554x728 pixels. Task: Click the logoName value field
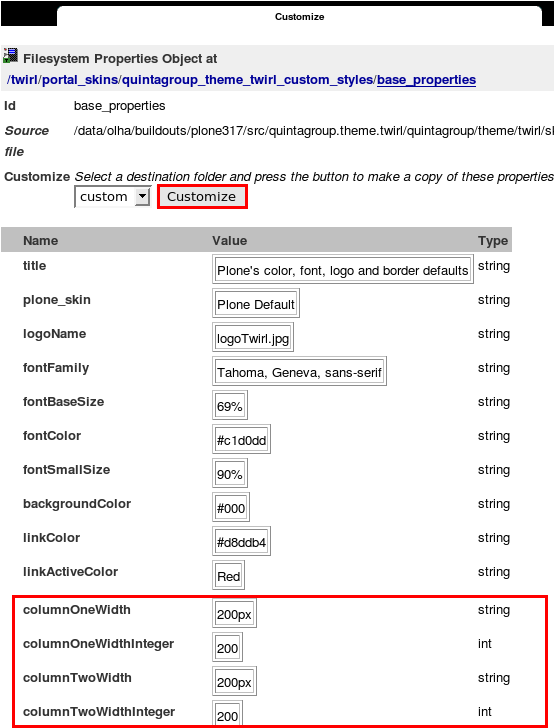253,337
